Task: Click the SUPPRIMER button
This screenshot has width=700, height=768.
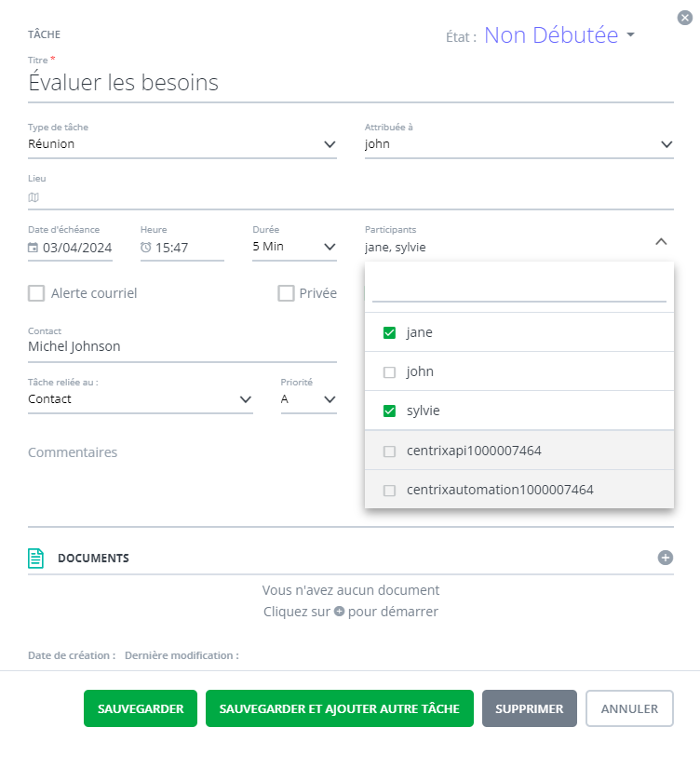Action: (529, 708)
